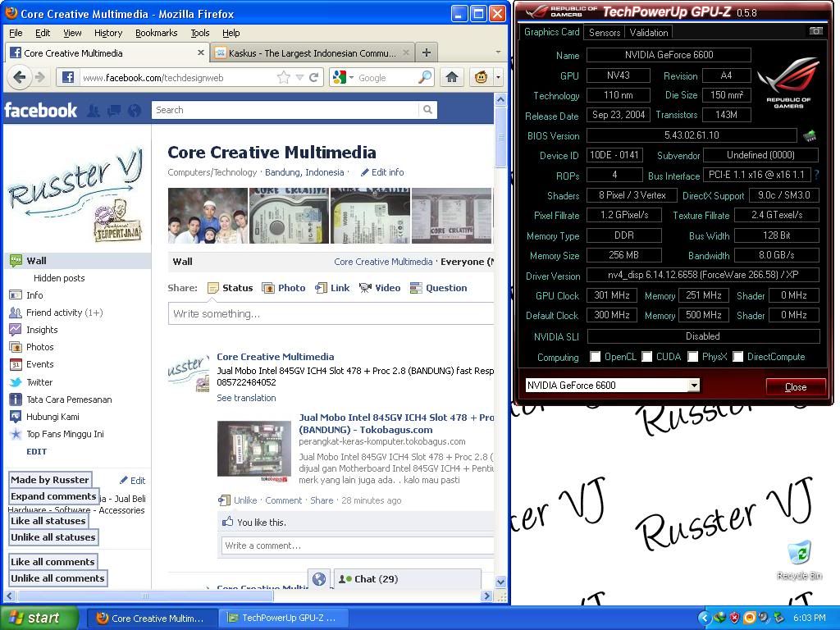Click the See translation link
Viewport: 840px width, 630px height.
(246, 398)
